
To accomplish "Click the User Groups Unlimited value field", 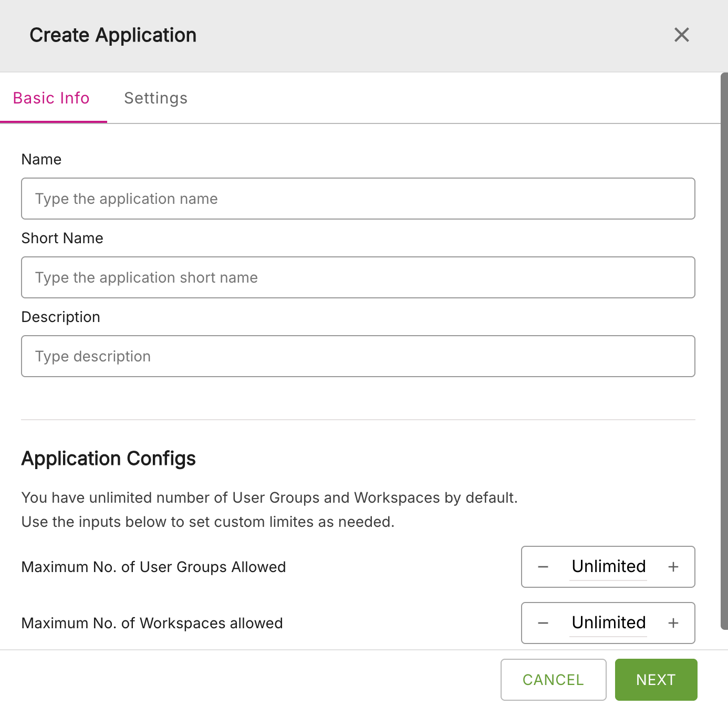I will click(608, 567).
